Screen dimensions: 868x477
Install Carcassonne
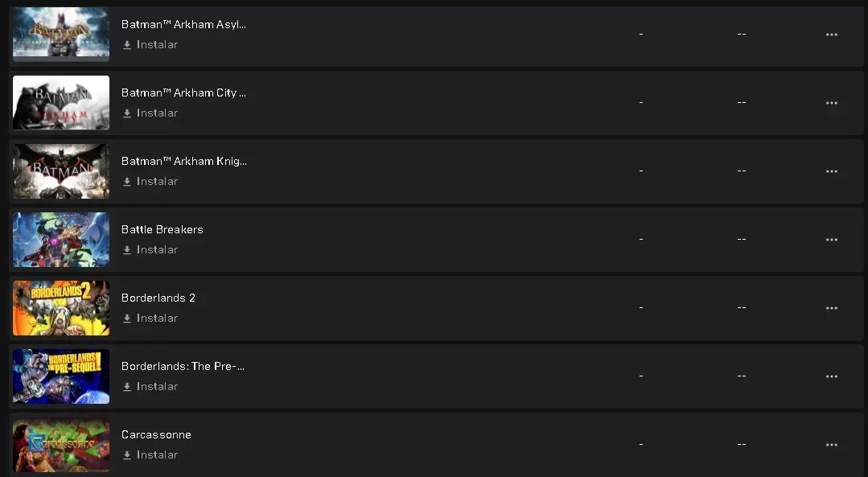150,454
